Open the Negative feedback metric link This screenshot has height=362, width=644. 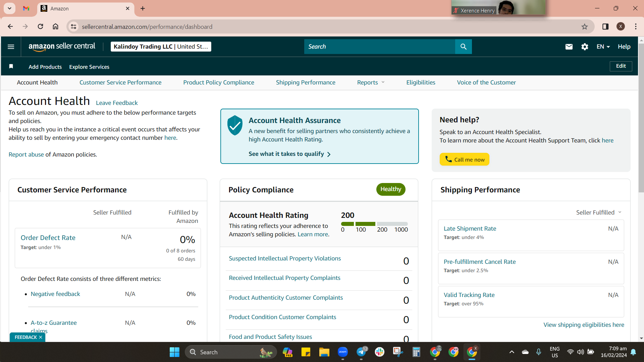(x=55, y=294)
